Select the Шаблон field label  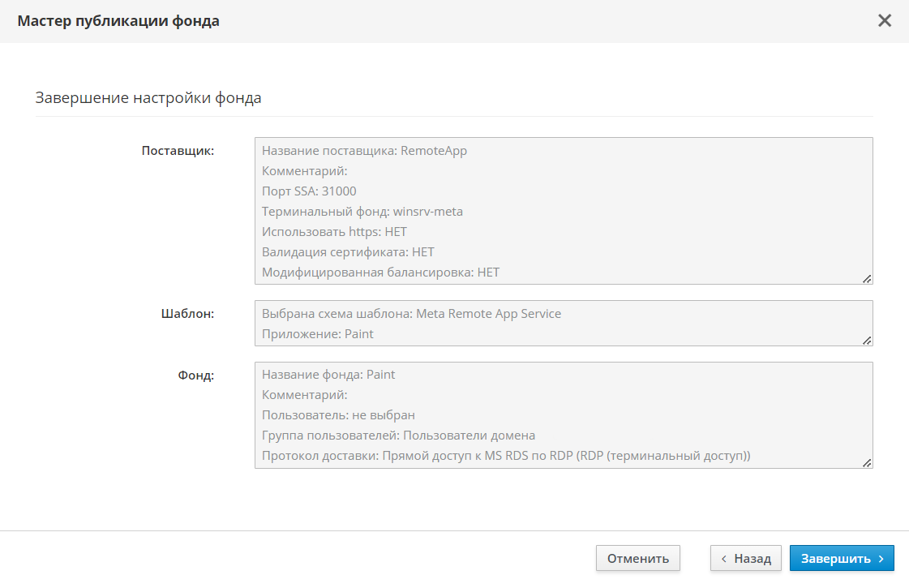187,314
